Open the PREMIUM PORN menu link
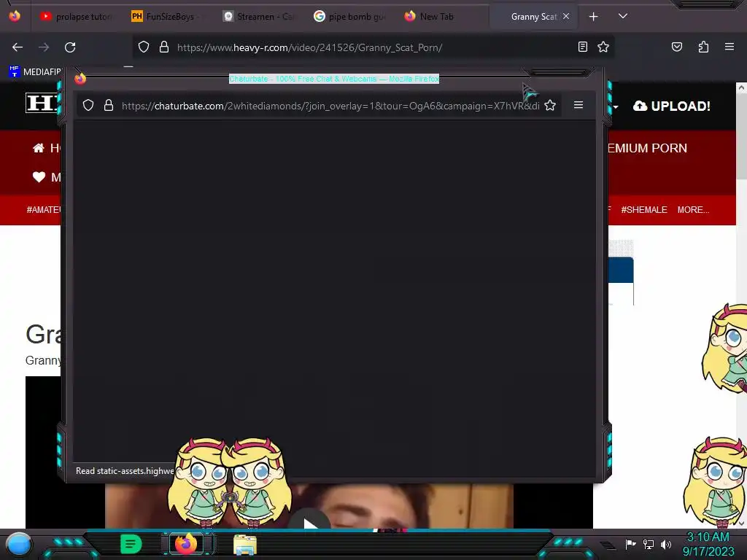747x560 pixels. click(648, 148)
